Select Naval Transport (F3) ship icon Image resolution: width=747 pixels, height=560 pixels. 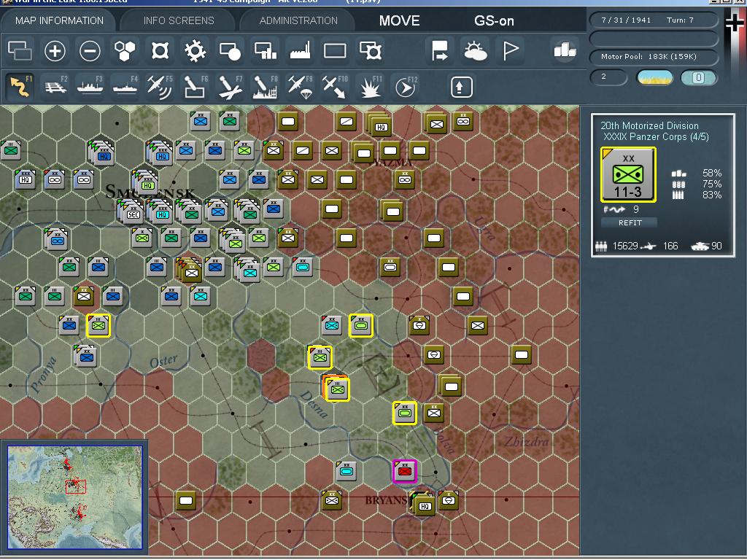(x=90, y=87)
